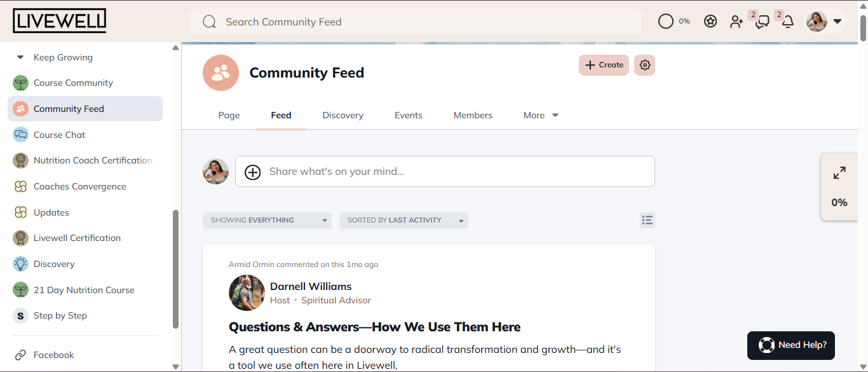The image size is (868, 372).
Task: Click the 0% progress circle in the top bar
Action: pyautogui.click(x=665, y=20)
